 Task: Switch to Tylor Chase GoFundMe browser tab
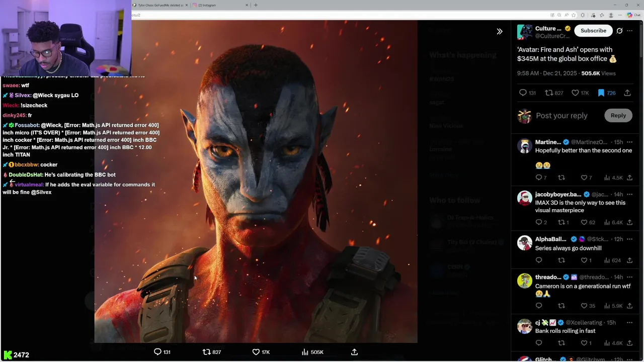pos(159,5)
